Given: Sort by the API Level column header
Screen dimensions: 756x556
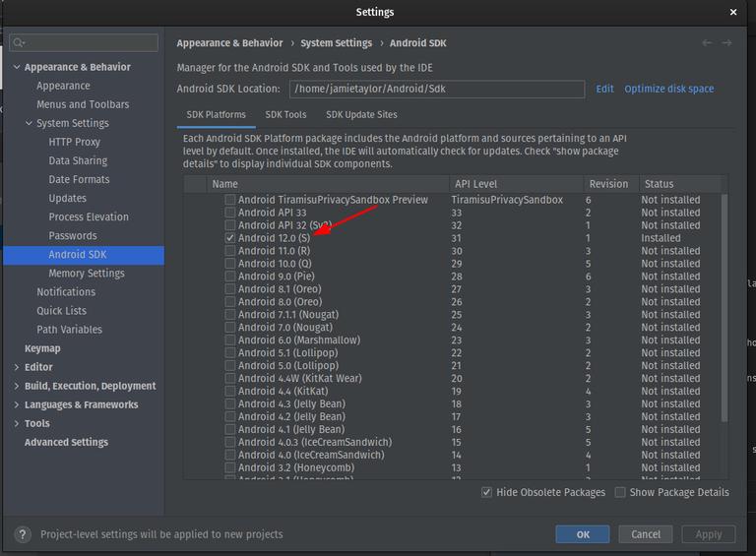Looking at the screenshot, I should (516, 184).
